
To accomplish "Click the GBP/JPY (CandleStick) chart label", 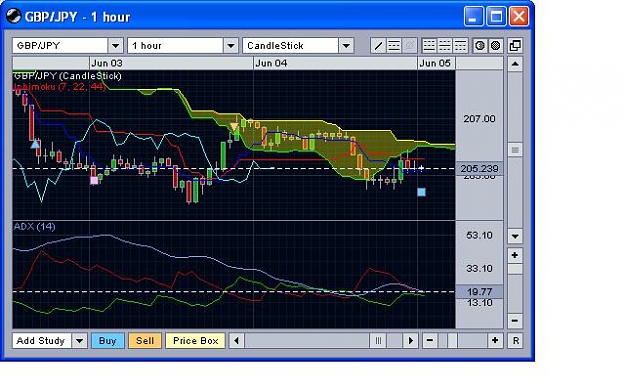I will coord(67,76).
